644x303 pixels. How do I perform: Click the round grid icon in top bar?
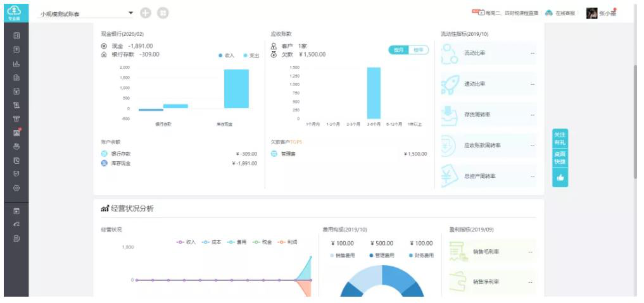tap(163, 13)
